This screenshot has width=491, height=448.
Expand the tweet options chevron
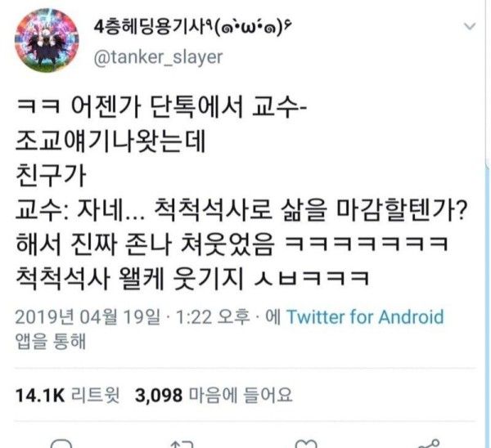(x=470, y=26)
